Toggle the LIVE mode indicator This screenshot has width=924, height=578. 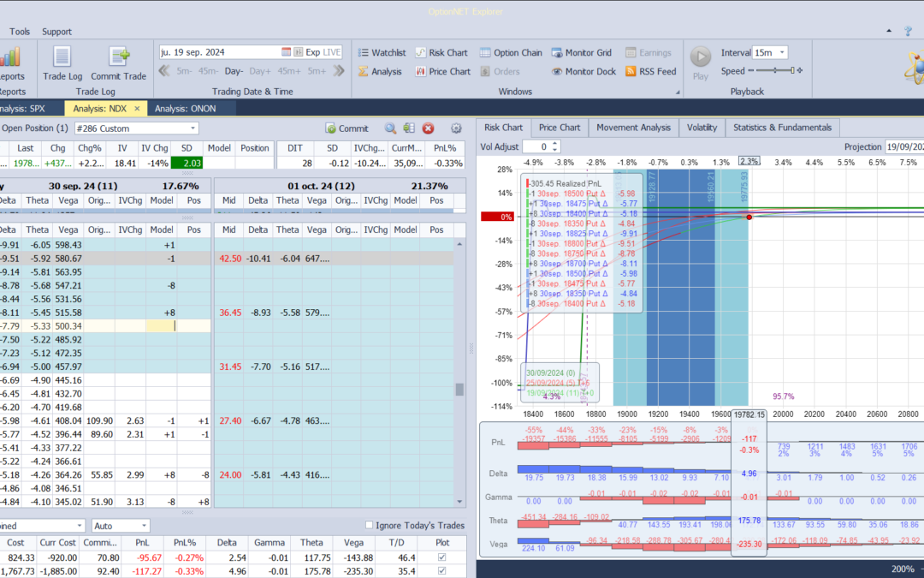click(332, 52)
